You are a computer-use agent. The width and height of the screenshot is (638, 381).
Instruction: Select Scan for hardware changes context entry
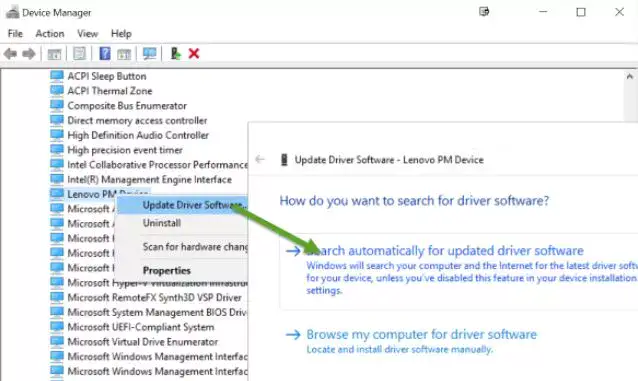point(182,247)
